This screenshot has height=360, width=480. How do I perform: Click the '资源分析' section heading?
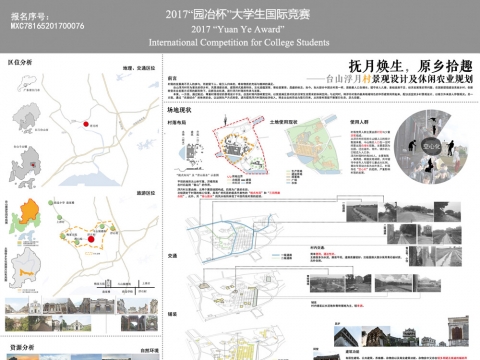tap(22, 347)
